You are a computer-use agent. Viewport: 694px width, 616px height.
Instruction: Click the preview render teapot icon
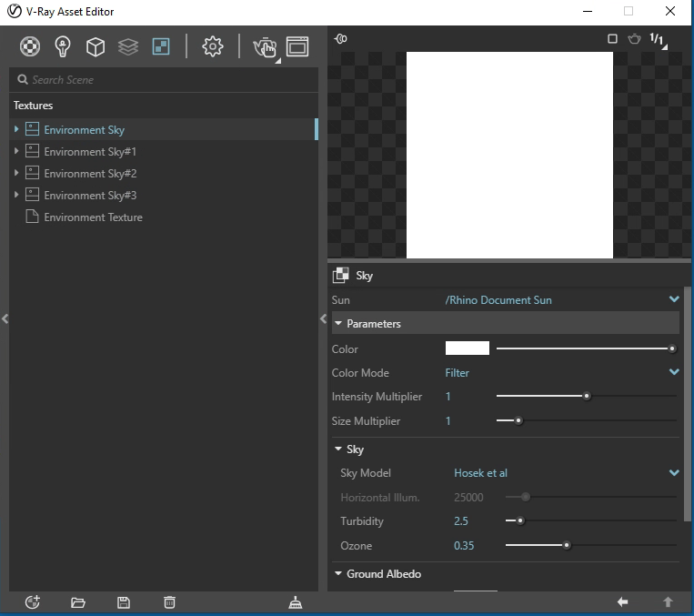634,39
